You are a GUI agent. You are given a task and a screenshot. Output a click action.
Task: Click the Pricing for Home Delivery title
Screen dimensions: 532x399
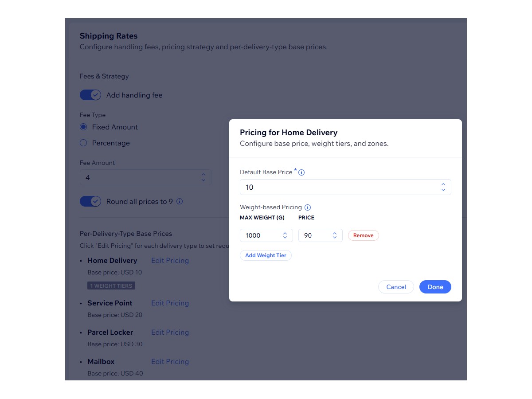(289, 133)
